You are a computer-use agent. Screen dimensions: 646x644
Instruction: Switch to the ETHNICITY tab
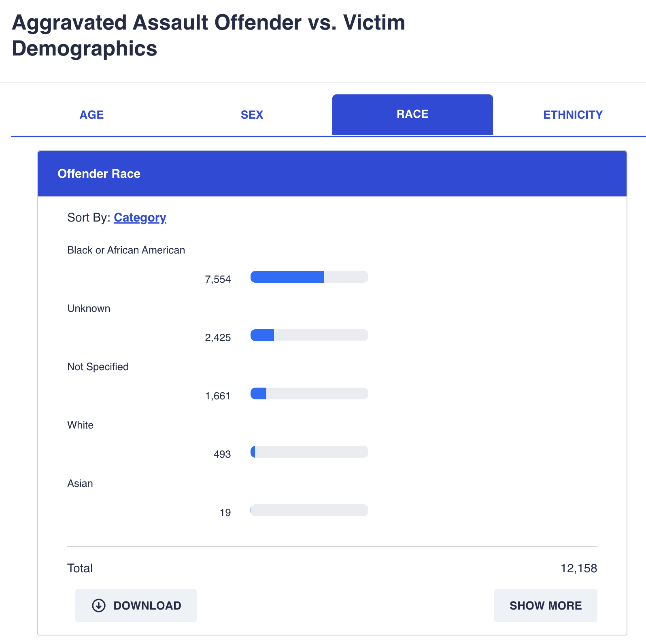click(573, 115)
